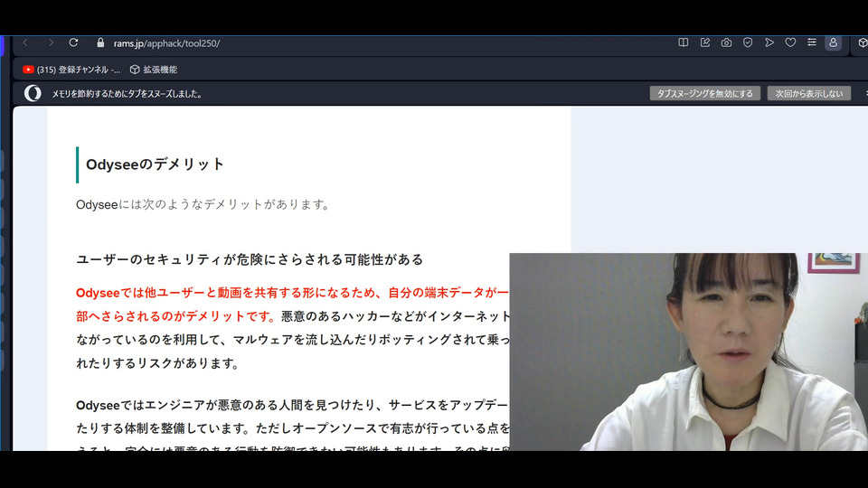Screen dimensions: 868x488
Task: Click red text beginning Odyseeでは他ユーザーと動画を共有
Action: point(292,305)
